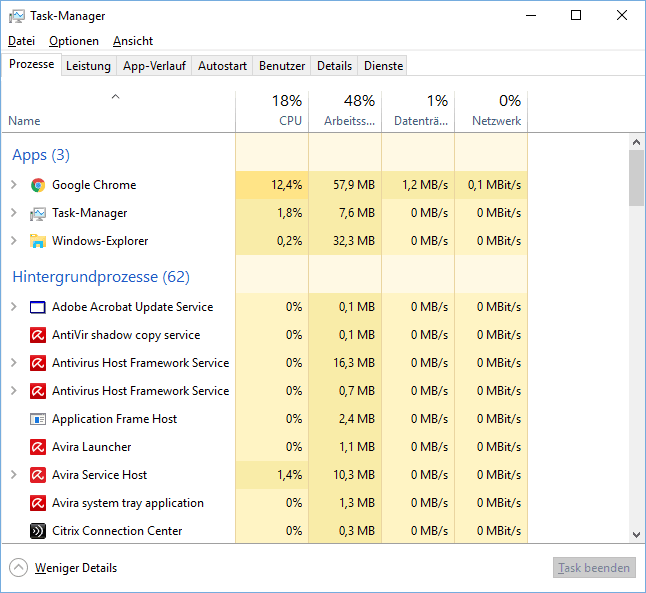Image resolution: width=646 pixels, height=593 pixels.
Task: Switch to the Details tab
Action: (x=335, y=66)
